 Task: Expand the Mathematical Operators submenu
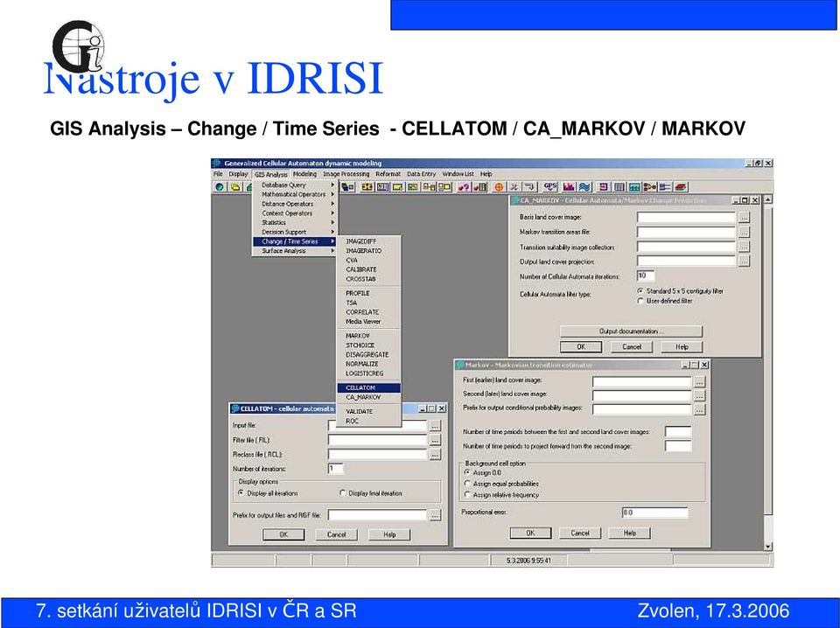click(x=295, y=194)
